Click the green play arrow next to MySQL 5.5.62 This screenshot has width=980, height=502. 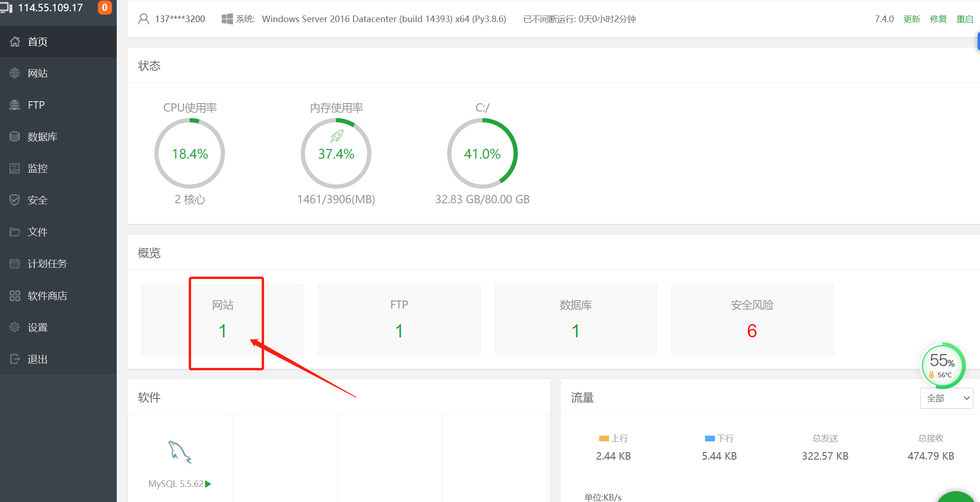tap(208, 484)
